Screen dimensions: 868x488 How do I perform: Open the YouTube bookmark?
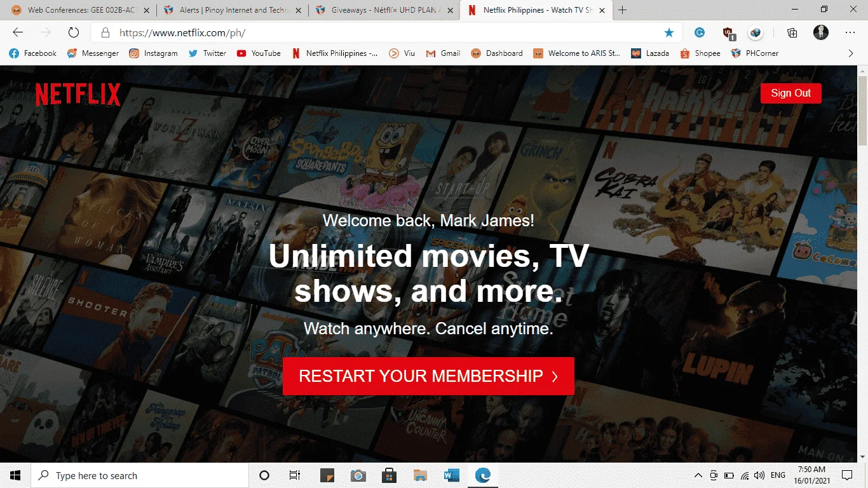point(259,53)
